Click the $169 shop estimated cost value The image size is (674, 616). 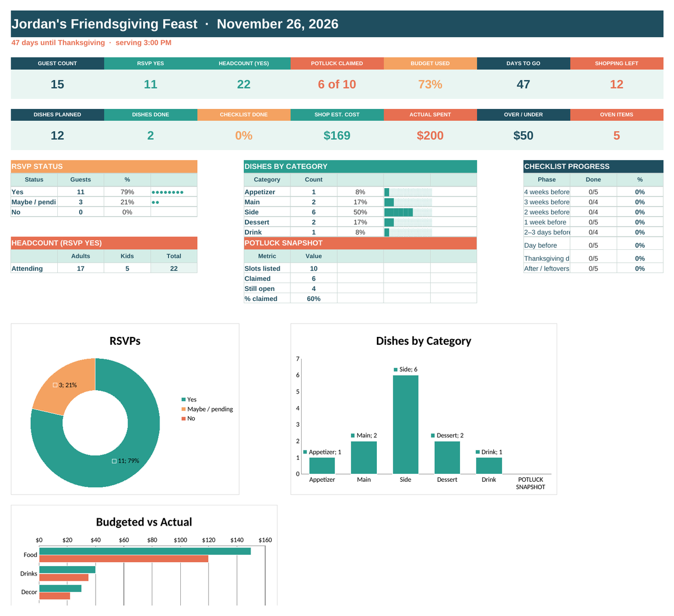click(x=337, y=135)
